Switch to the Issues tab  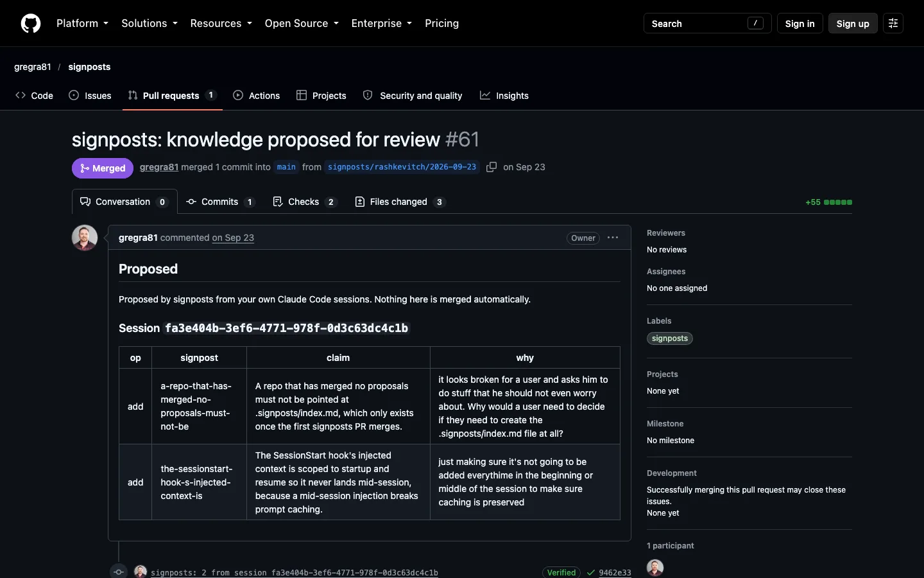coord(90,95)
